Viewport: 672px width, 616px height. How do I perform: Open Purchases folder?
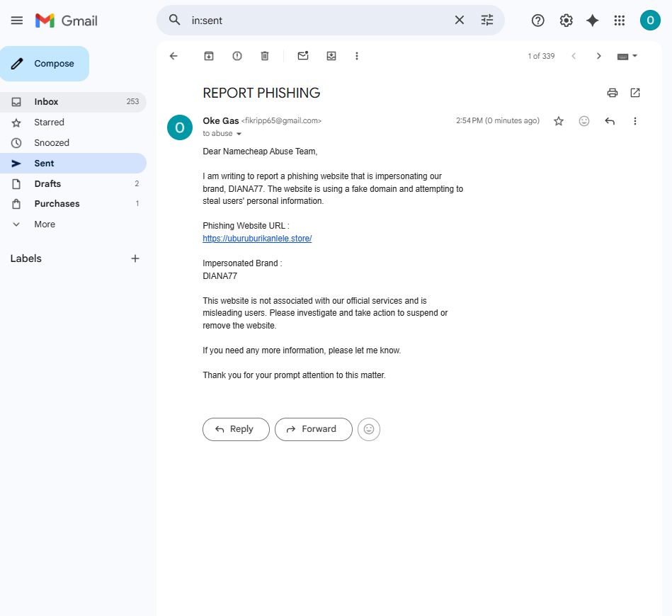[x=73, y=204]
